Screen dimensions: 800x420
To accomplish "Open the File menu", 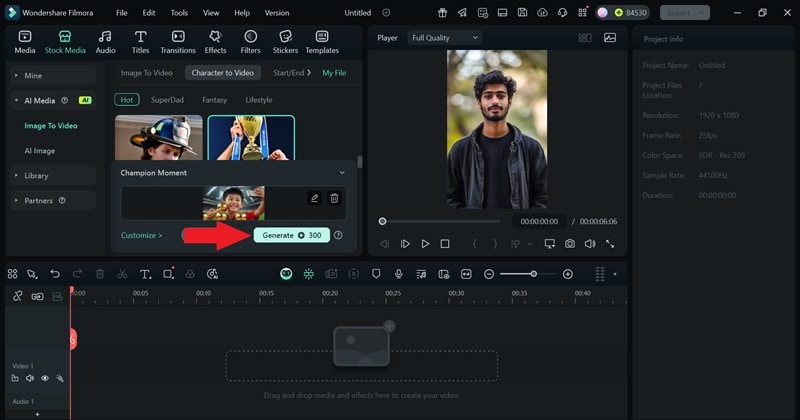I will (x=121, y=13).
